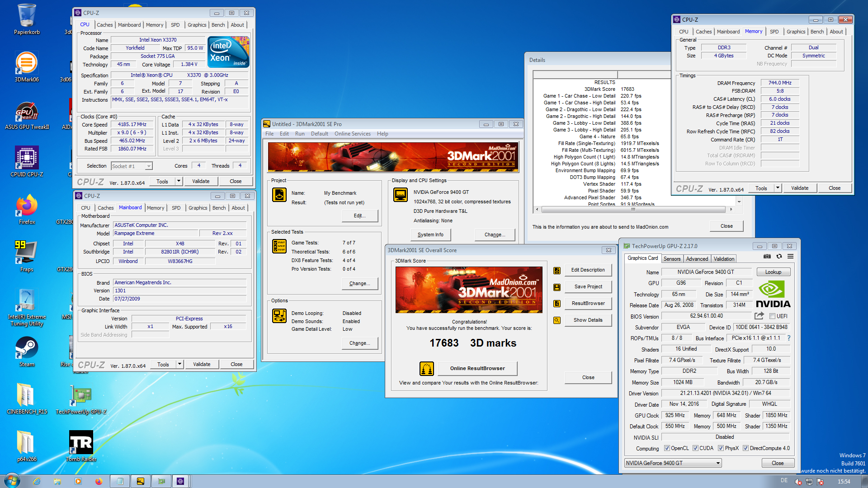Switch to CPU-Z taskbar button

coord(180,481)
